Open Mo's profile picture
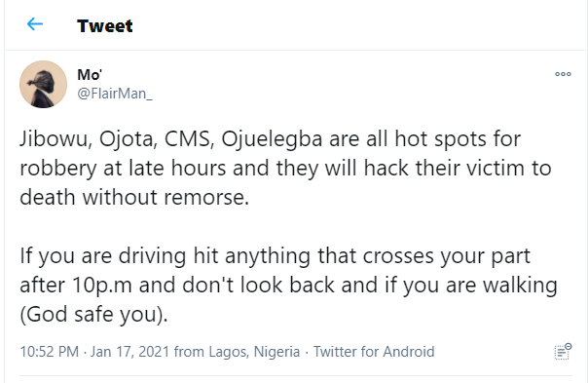Viewport: 588px width, 383px height. [43, 84]
